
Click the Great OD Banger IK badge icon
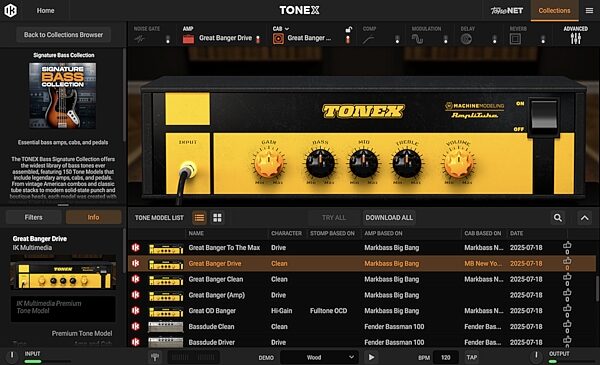coord(135,311)
